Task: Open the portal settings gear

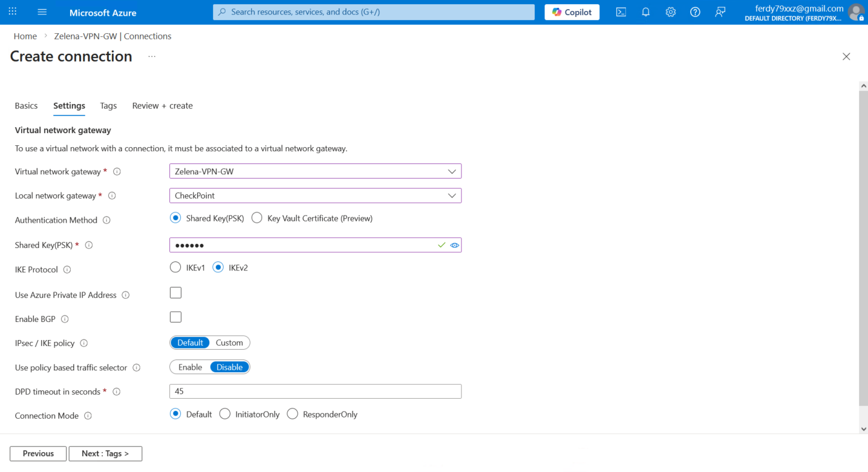Action: pos(670,12)
